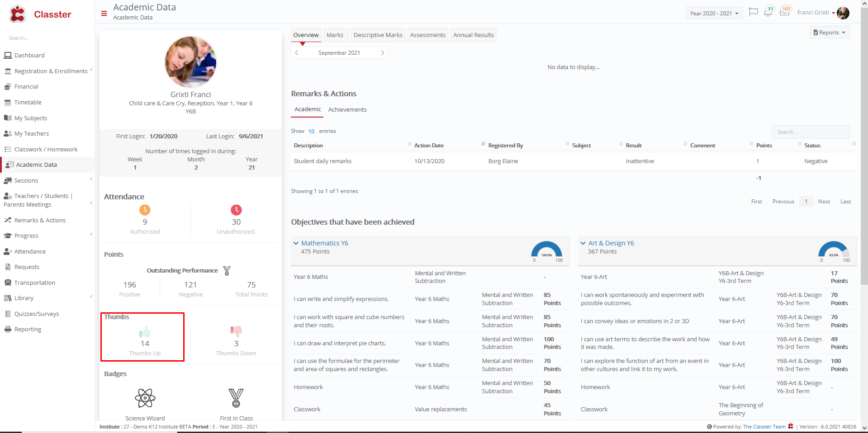The image size is (868, 433).
Task: Collapse the Art & Design Y6 section
Action: point(583,243)
